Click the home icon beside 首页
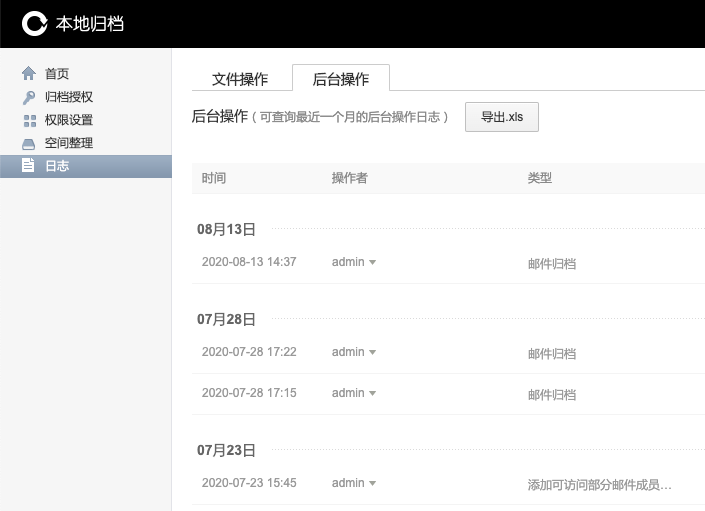Image resolution: width=705 pixels, height=511 pixels. (x=28, y=74)
